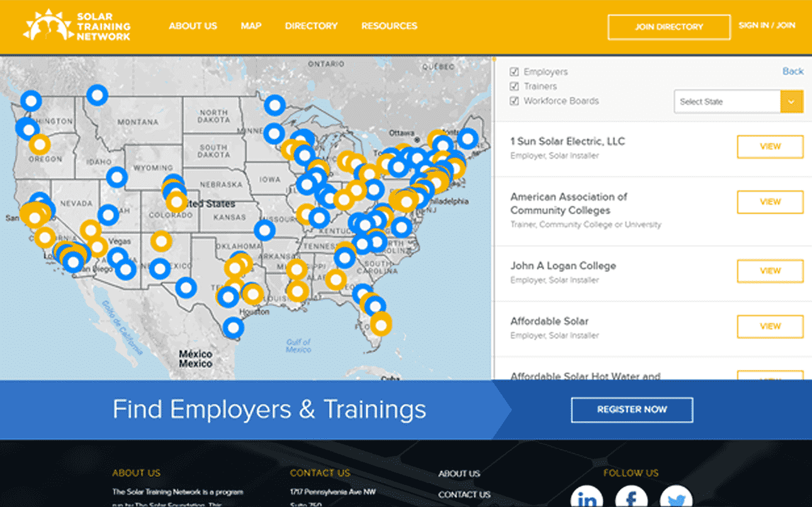Select the yellow marker in south Florida
The width and height of the screenshot is (812, 507).
[x=381, y=324]
